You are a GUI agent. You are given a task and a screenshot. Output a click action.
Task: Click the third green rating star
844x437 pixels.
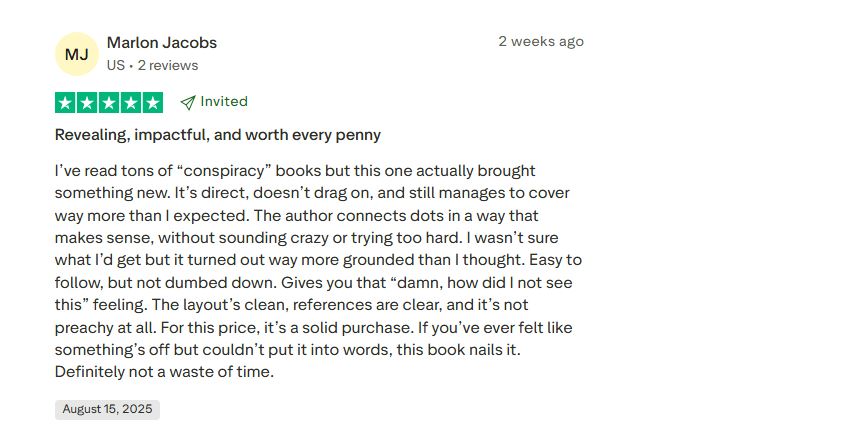[109, 102]
